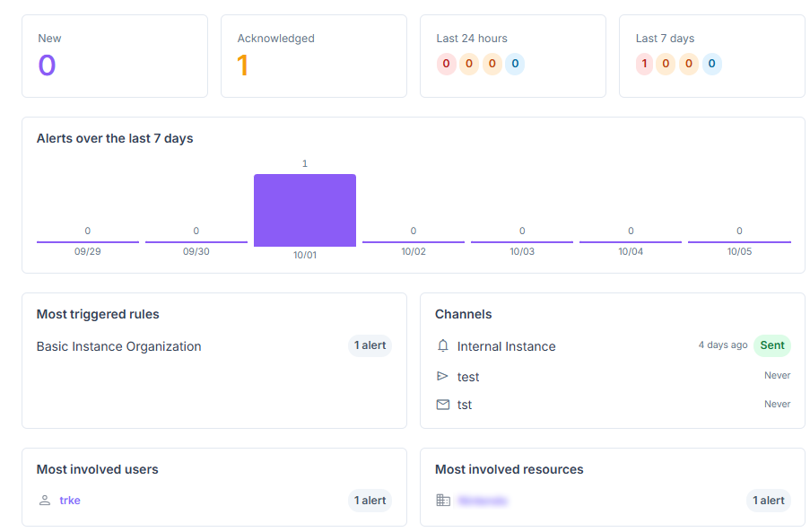Click the 4 days ago timestamp
810x532 pixels.
pyautogui.click(x=723, y=345)
